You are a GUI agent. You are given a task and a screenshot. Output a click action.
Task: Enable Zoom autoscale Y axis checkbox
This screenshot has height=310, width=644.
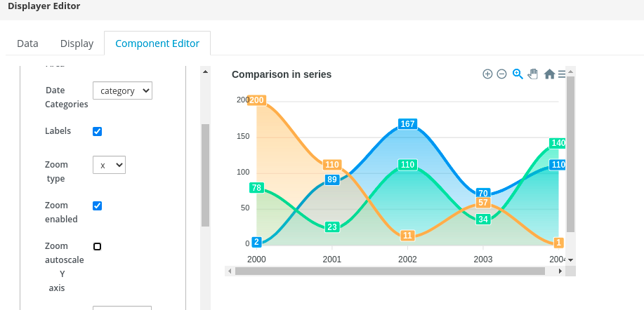click(98, 246)
